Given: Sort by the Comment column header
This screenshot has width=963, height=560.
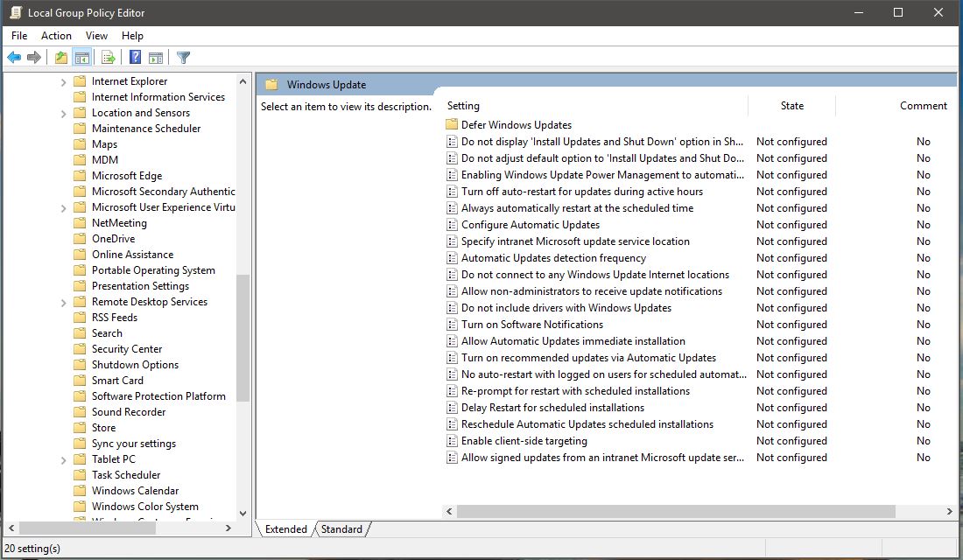Looking at the screenshot, I should click(x=923, y=106).
